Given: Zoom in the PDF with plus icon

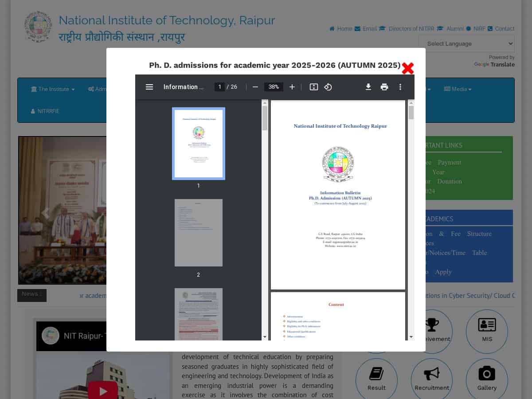Looking at the screenshot, I should tap(292, 87).
